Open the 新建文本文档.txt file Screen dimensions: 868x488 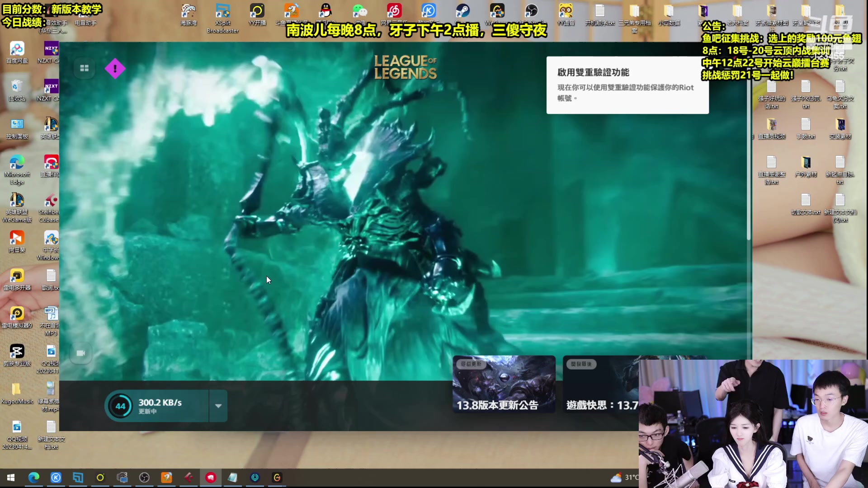click(x=51, y=435)
